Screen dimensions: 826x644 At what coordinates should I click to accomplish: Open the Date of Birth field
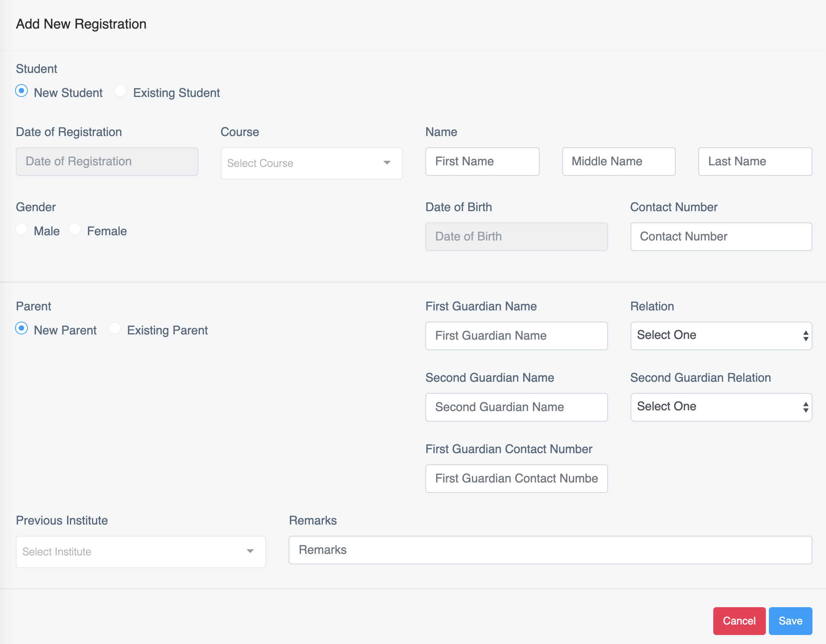pos(516,237)
